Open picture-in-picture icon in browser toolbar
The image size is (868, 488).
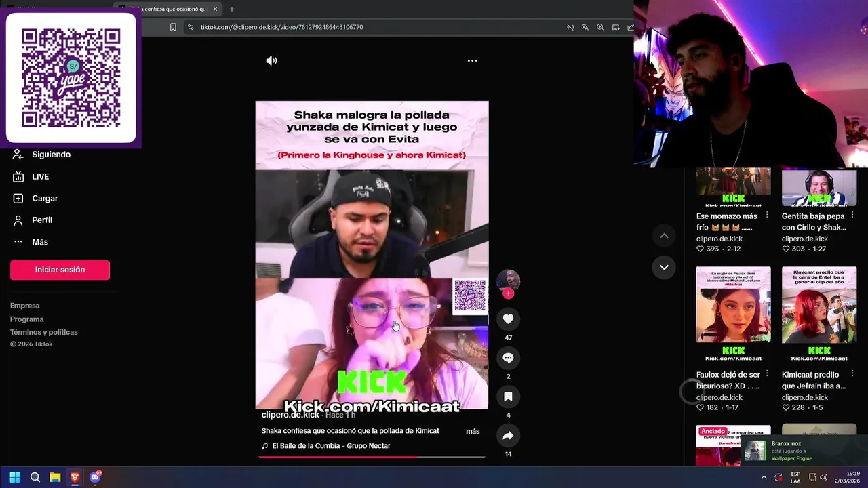[x=616, y=27]
